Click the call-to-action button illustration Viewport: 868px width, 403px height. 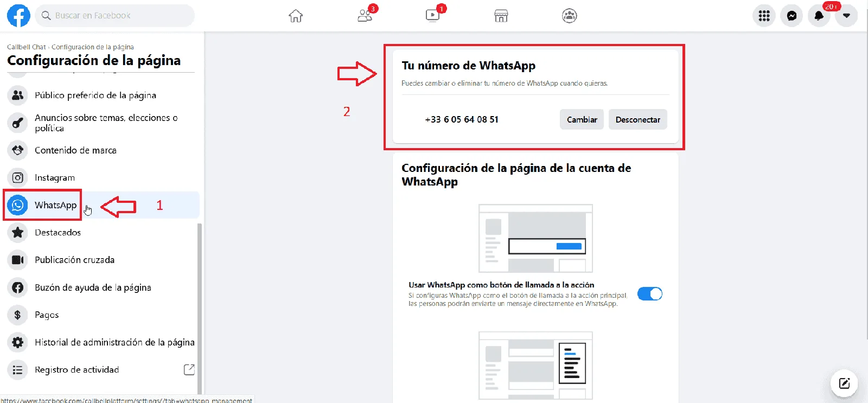point(535,238)
